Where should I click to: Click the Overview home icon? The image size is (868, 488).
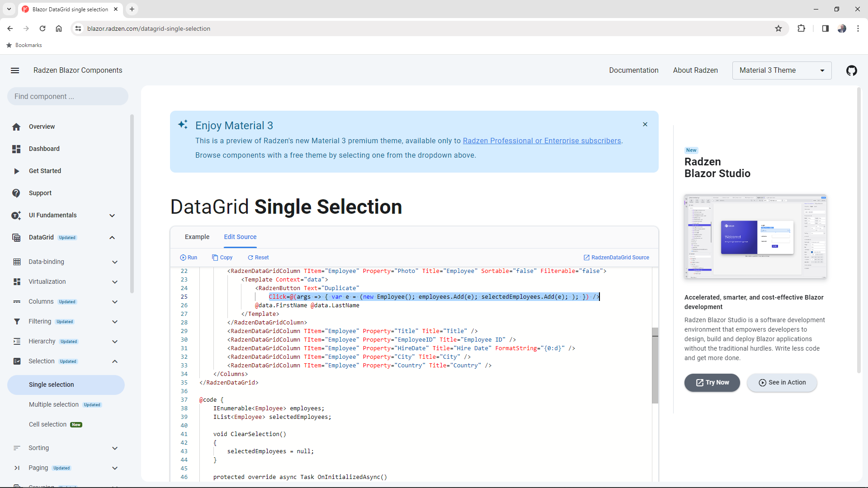(x=17, y=127)
